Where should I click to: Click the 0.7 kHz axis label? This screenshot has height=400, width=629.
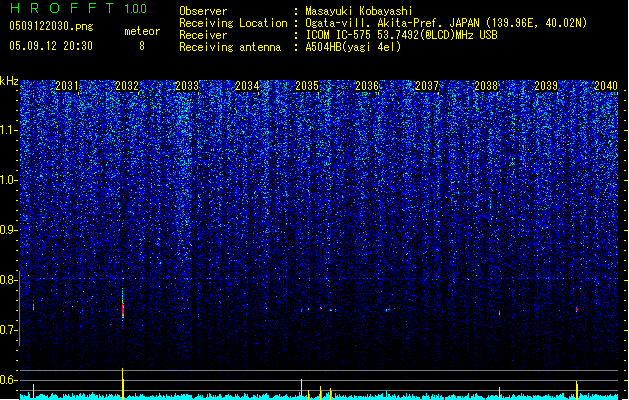(9, 330)
